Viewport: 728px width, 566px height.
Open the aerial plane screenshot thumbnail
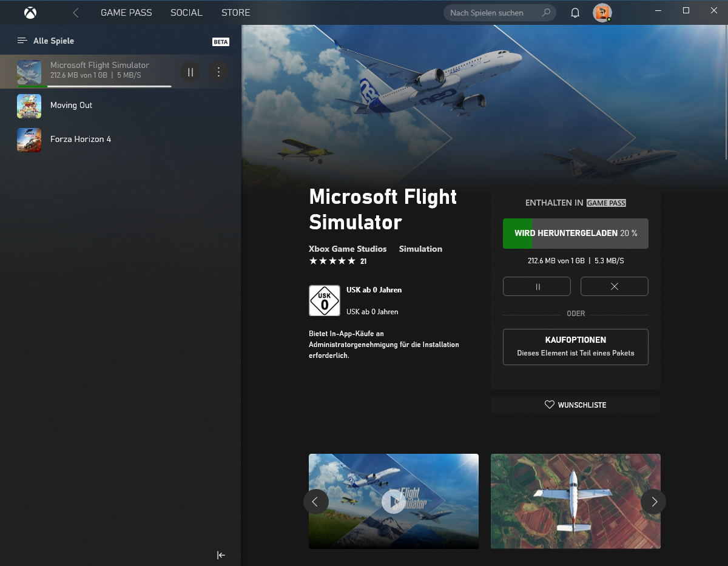(x=576, y=501)
